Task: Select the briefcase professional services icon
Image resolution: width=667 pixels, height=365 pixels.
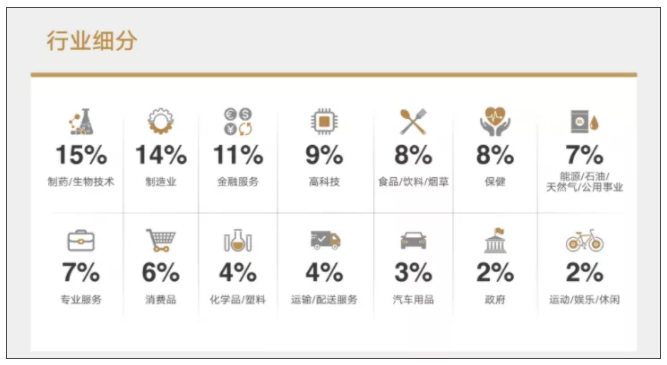Action: click(81, 241)
